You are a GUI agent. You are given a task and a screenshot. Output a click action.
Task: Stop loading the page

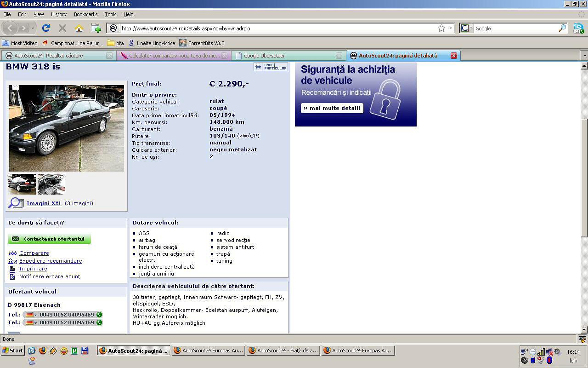[62, 28]
